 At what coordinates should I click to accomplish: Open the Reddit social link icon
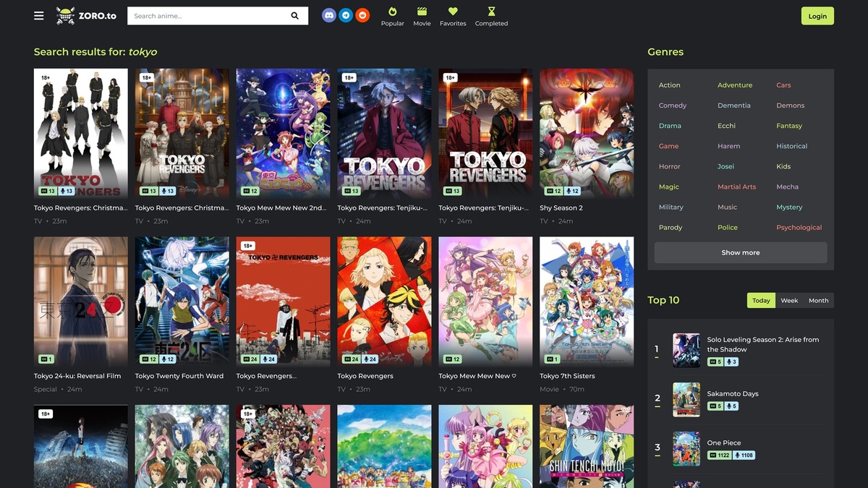[x=362, y=15]
